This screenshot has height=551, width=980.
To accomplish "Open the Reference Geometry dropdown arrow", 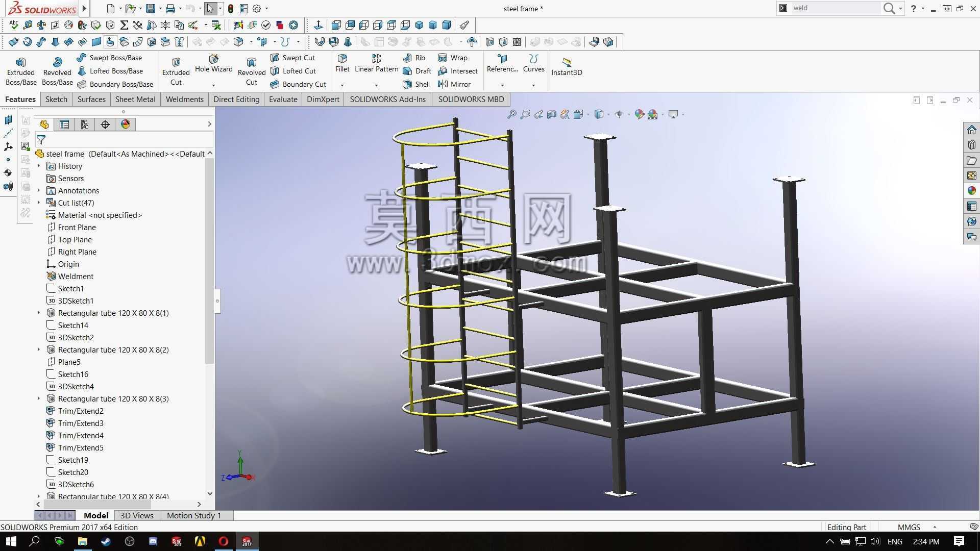I will click(x=502, y=85).
